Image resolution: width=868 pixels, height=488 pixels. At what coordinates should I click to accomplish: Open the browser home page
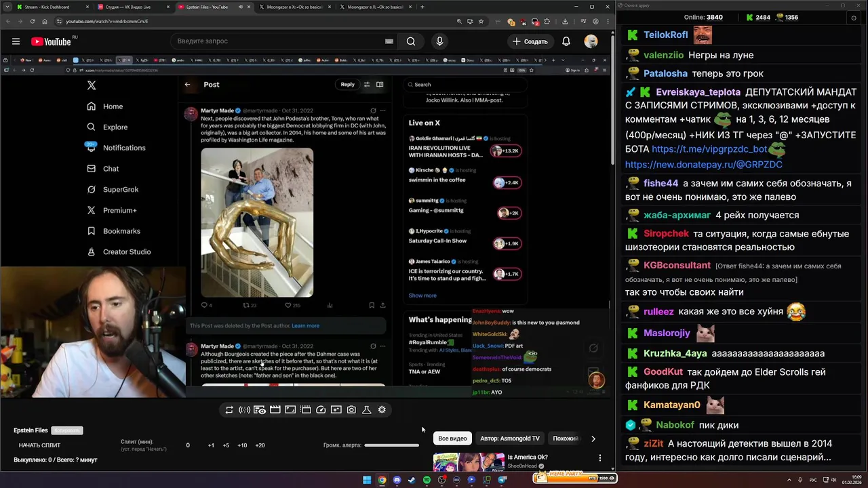coord(45,21)
